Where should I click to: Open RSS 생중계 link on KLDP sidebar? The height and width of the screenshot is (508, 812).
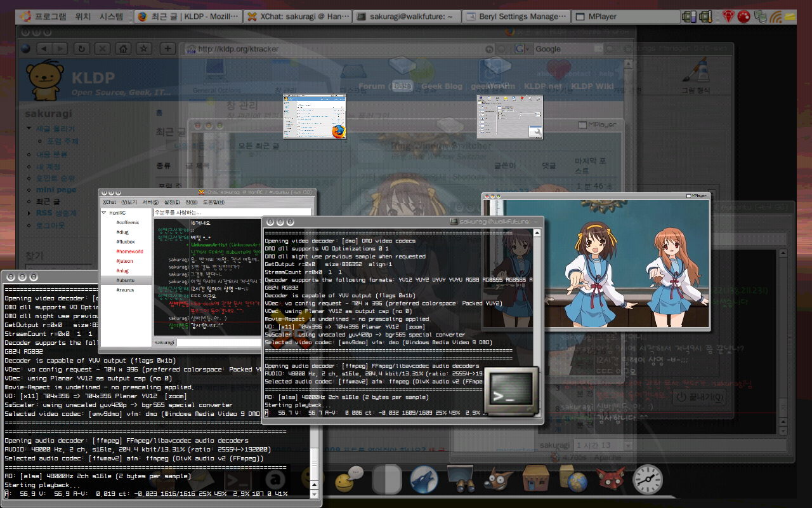click(56, 213)
